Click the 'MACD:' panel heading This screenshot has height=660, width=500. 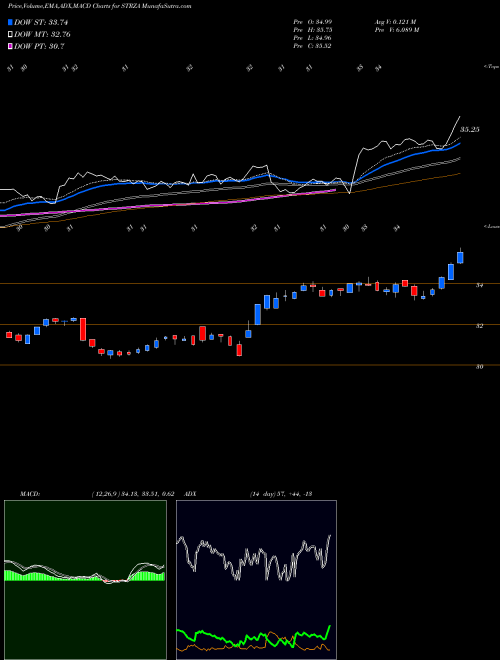click(30, 494)
